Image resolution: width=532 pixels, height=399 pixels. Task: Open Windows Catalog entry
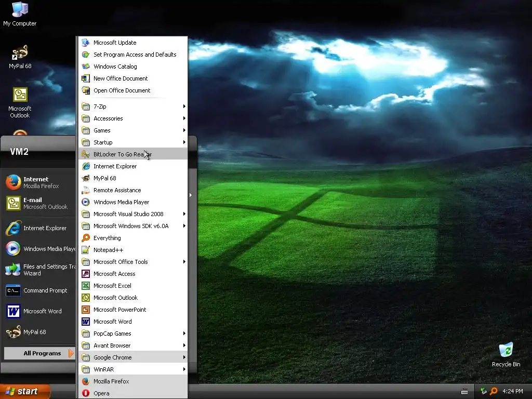(x=133, y=66)
